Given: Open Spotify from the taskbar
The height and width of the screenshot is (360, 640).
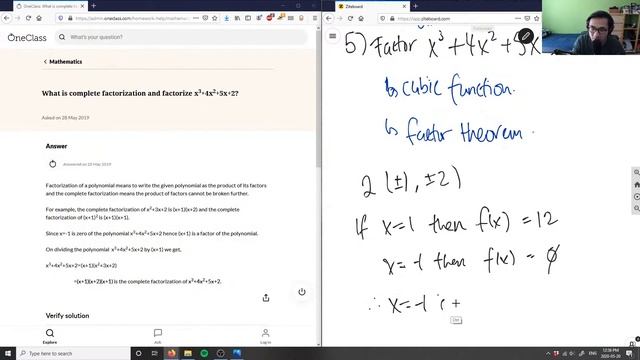Looking at the screenshot, I should click(x=204, y=353).
